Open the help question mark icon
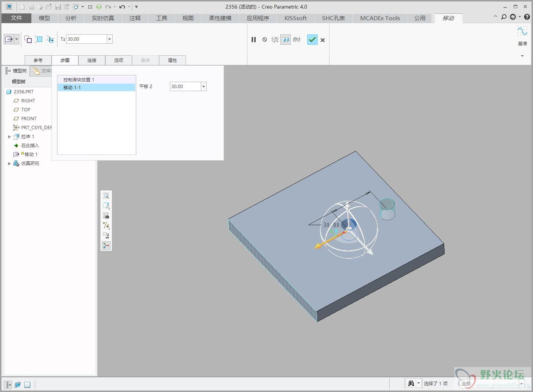The width and height of the screenshot is (533, 392). 527,17
